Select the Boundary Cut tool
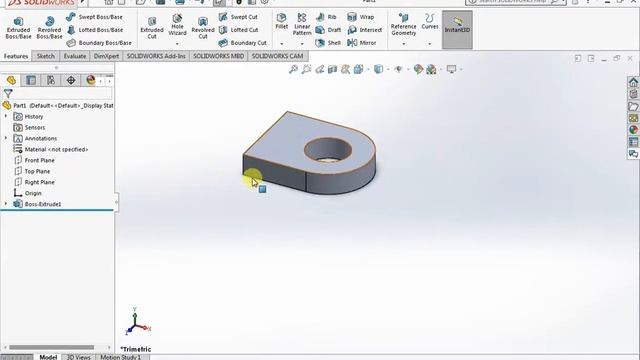 pos(242,42)
